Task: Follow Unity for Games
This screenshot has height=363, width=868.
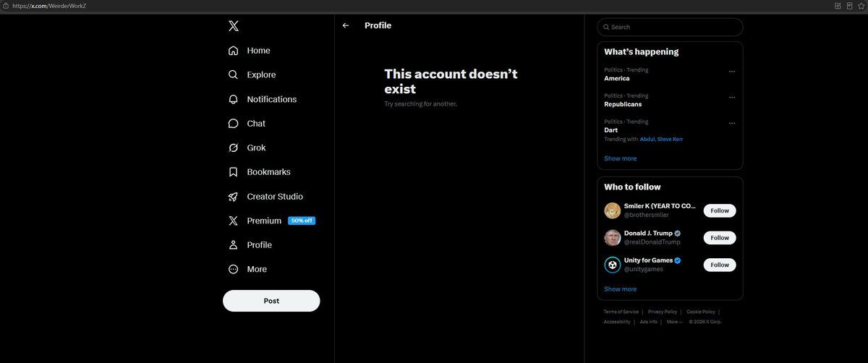Action: point(720,265)
